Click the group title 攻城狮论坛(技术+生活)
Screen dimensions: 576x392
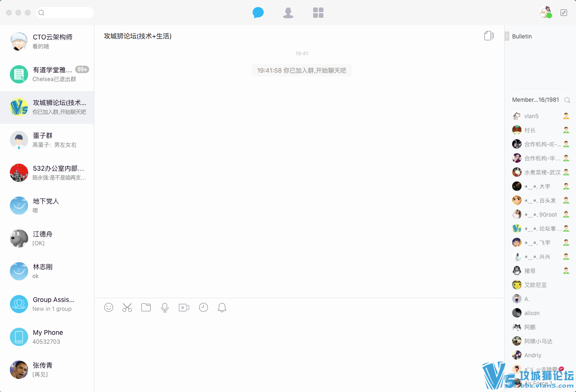pos(138,36)
